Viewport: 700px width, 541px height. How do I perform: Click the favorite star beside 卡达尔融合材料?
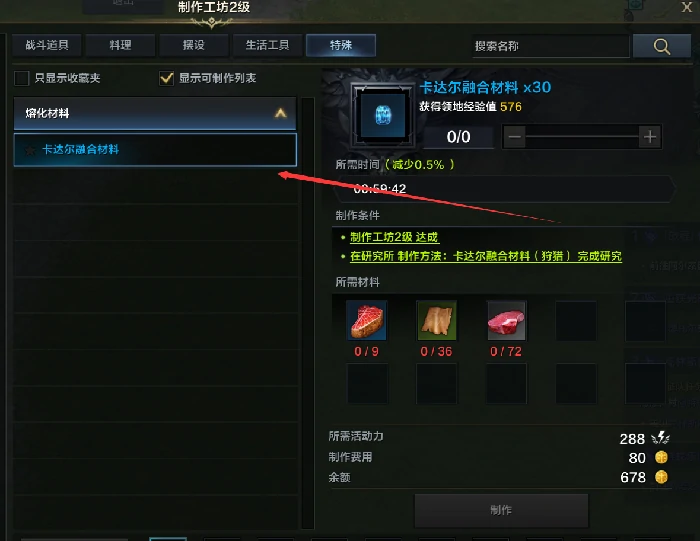point(30,150)
